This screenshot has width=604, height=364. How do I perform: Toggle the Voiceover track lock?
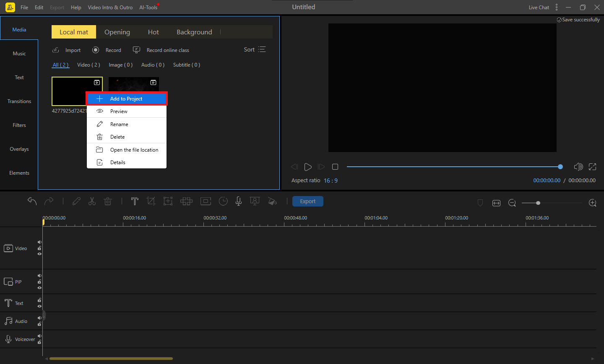click(x=39, y=342)
